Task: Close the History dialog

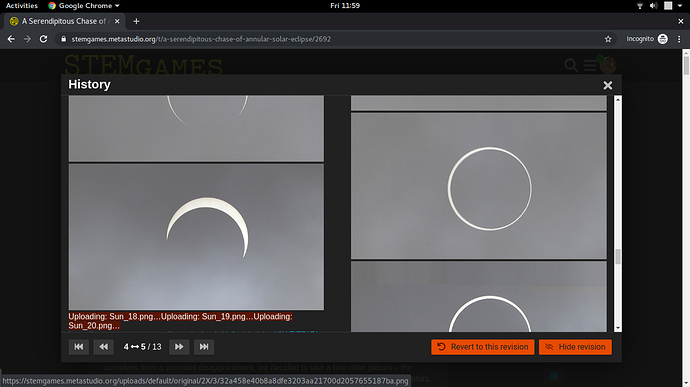Action: click(x=608, y=85)
